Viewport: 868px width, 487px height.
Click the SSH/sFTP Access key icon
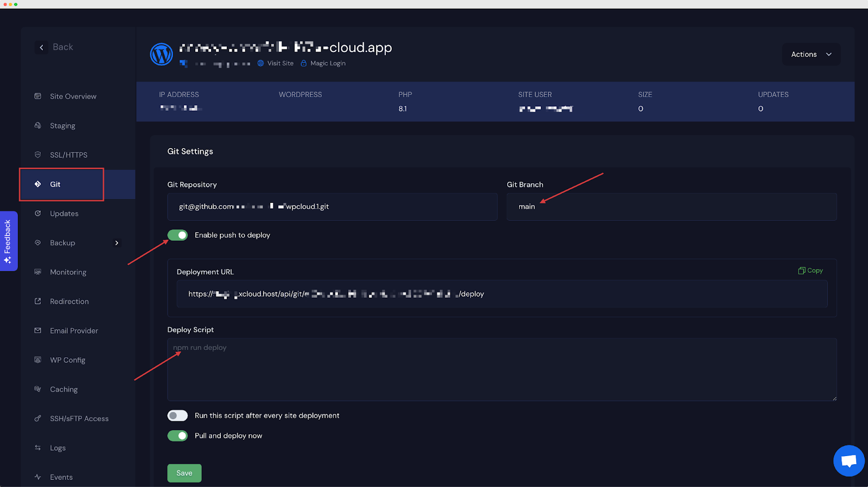coord(37,418)
